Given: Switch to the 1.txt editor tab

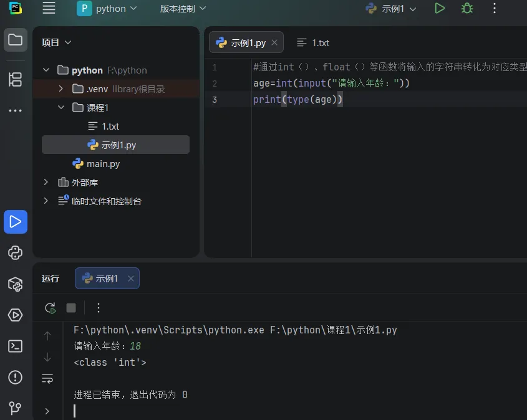Looking at the screenshot, I should click(313, 42).
